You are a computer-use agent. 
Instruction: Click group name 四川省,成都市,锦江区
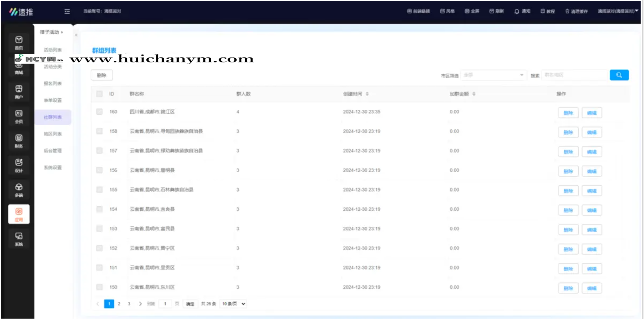pyautogui.click(x=152, y=112)
